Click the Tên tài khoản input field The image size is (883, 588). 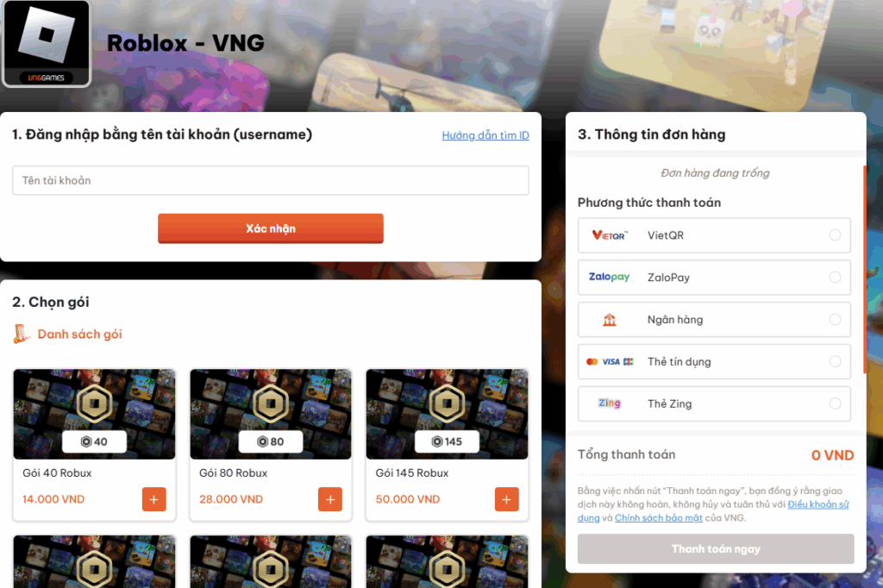point(270,180)
